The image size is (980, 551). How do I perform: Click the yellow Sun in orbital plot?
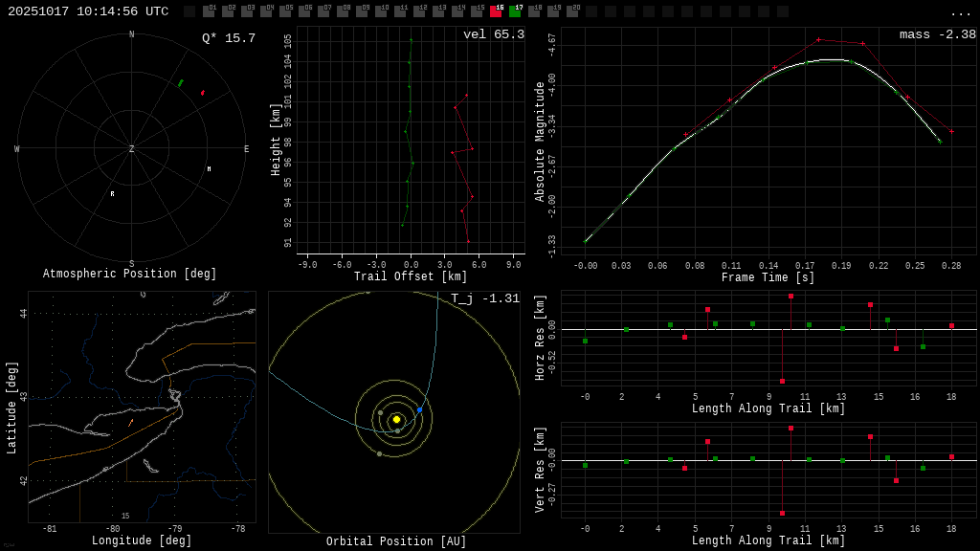coord(396,419)
